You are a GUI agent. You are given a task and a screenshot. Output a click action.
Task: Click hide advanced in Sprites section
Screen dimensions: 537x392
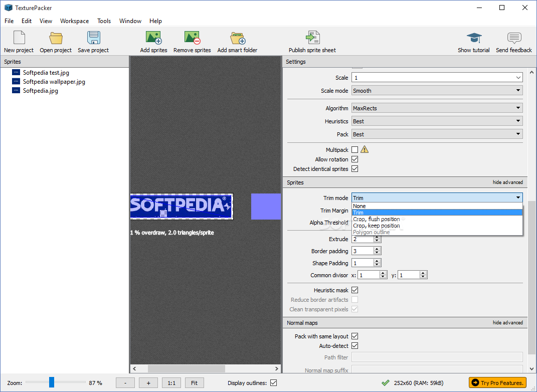click(x=507, y=182)
